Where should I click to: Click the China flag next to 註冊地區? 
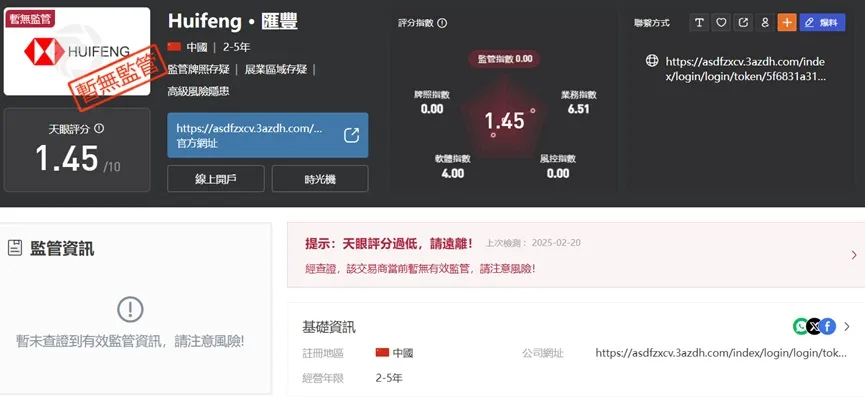382,353
